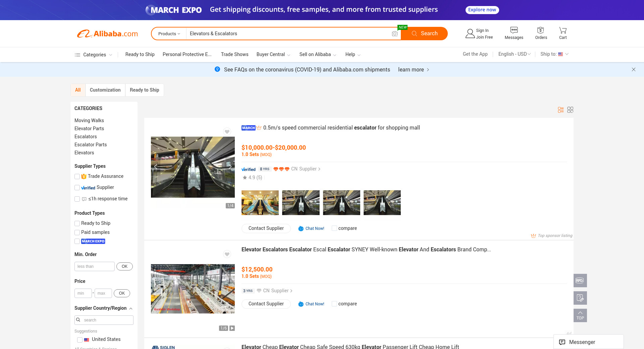Click the camera image search icon
This screenshot has height=349, width=644.
click(395, 34)
